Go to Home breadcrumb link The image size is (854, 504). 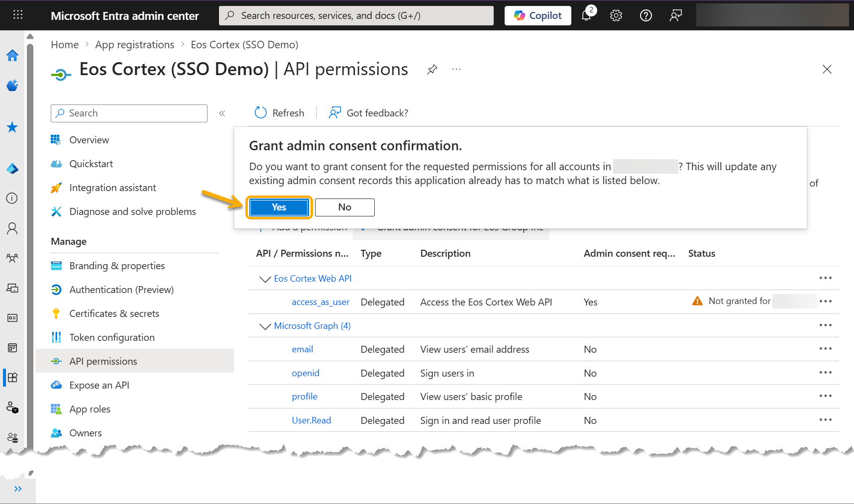coord(65,45)
